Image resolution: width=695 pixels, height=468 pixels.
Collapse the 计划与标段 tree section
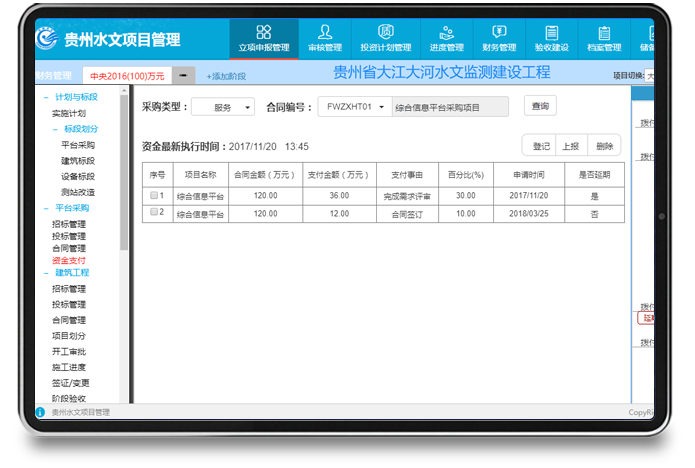[45, 98]
